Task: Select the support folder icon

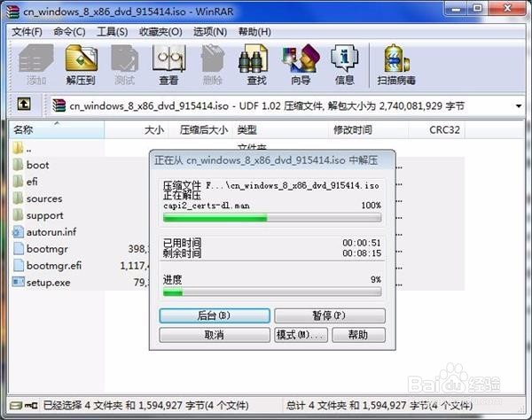Action: pyautogui.click(x=18, y=215)
